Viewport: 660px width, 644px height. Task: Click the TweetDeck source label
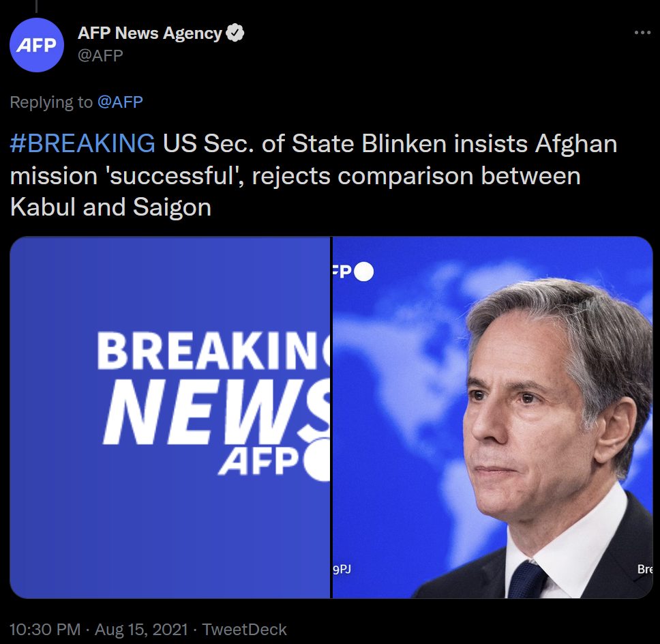point(245,629)
